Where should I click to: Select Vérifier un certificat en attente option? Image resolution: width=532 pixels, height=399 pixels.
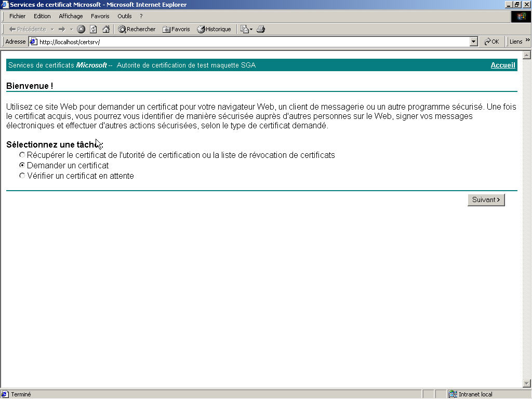tap(22, 176)
